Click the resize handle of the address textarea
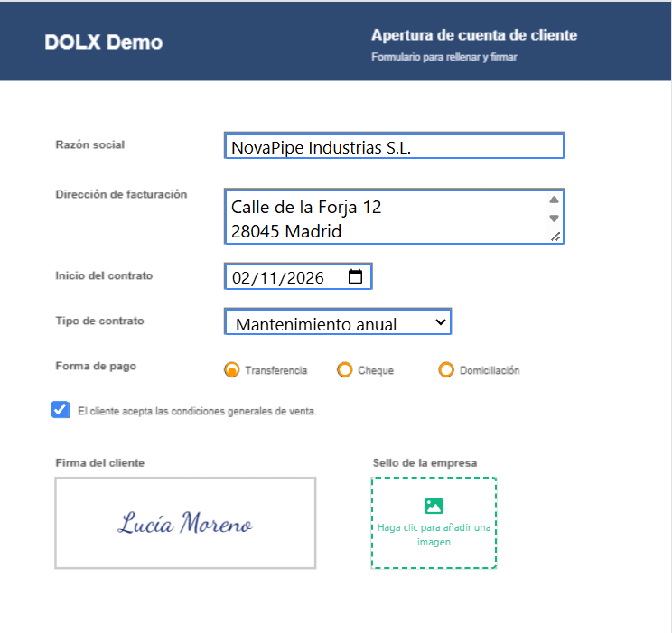This screenshot has height=633, width=672. [555, 237]
